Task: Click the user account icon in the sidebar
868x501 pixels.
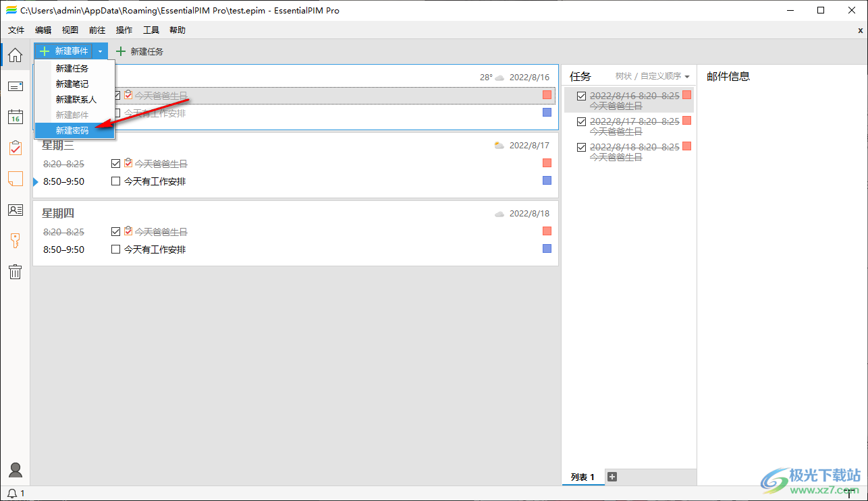Action: pos(15,470)
